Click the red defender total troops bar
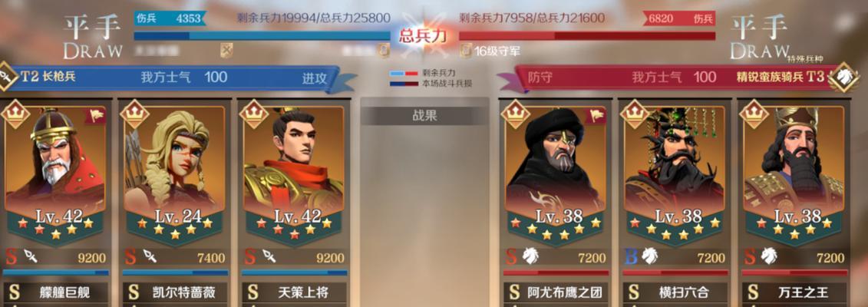The width and height of the screenshot is (868, 307). tap(587, 36)
